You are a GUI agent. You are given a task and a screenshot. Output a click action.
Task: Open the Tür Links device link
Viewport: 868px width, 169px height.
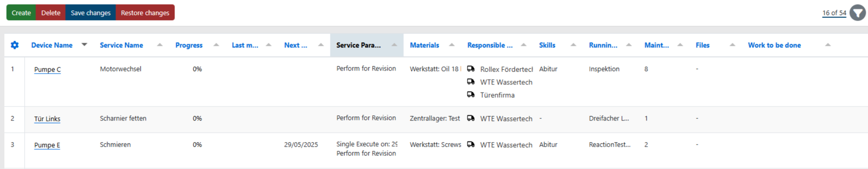point(47,119)
